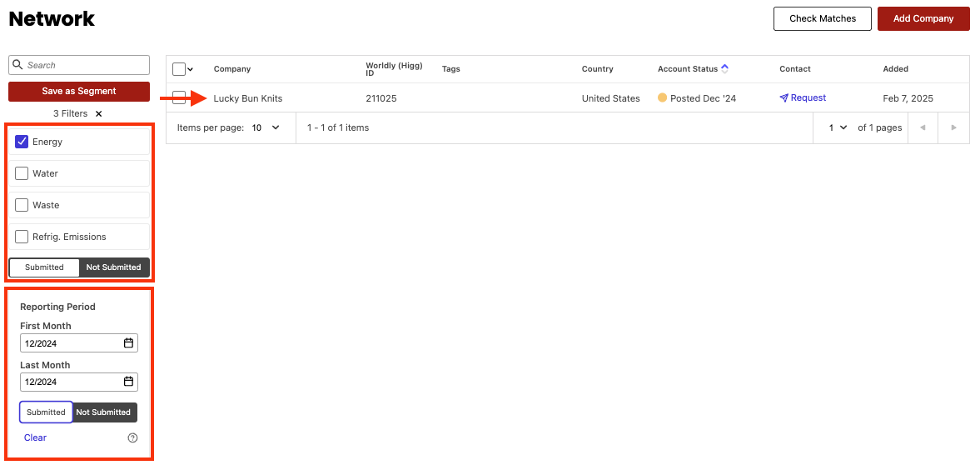Click the Reporting Period help question mark icon
980x470 pixels.
132,438
